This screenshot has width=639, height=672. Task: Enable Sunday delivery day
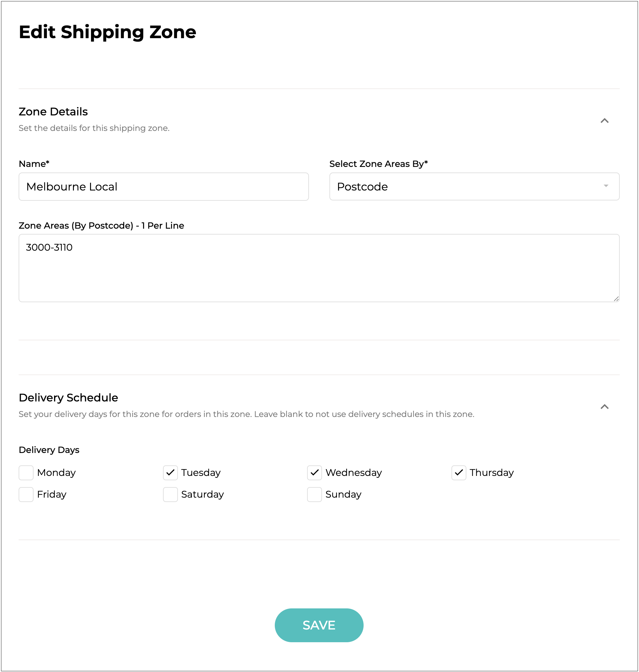click(x=315, y=494)
